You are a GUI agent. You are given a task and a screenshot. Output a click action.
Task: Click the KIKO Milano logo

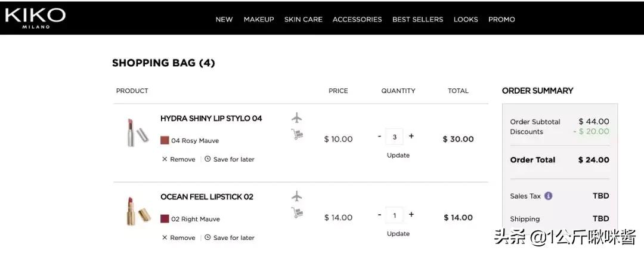35,17
